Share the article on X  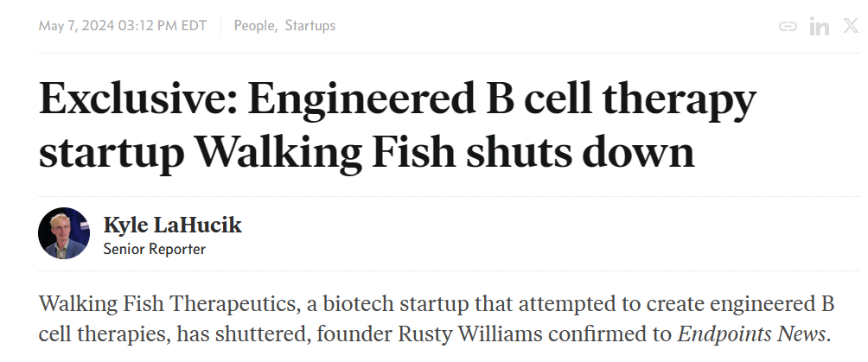pos(851,25)
